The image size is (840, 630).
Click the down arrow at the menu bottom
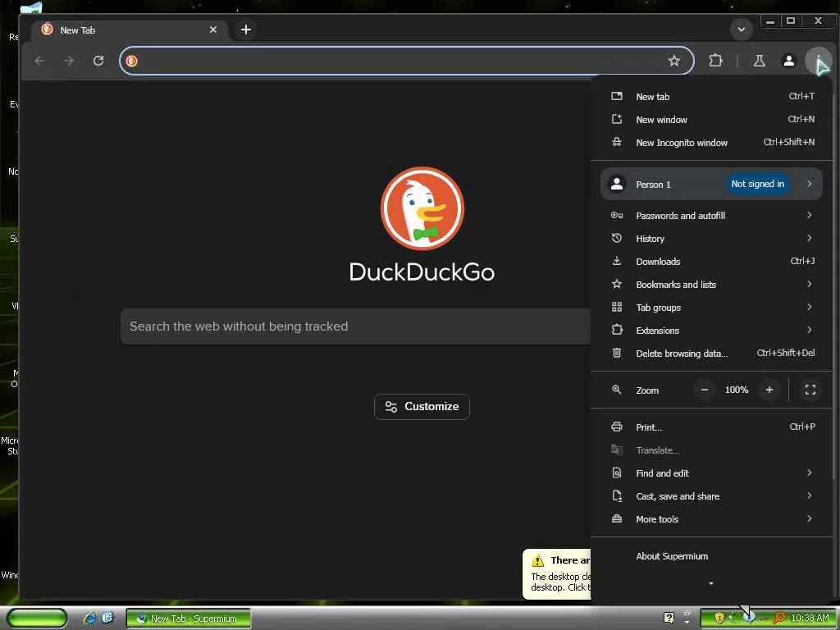click(x=711, y=583)
